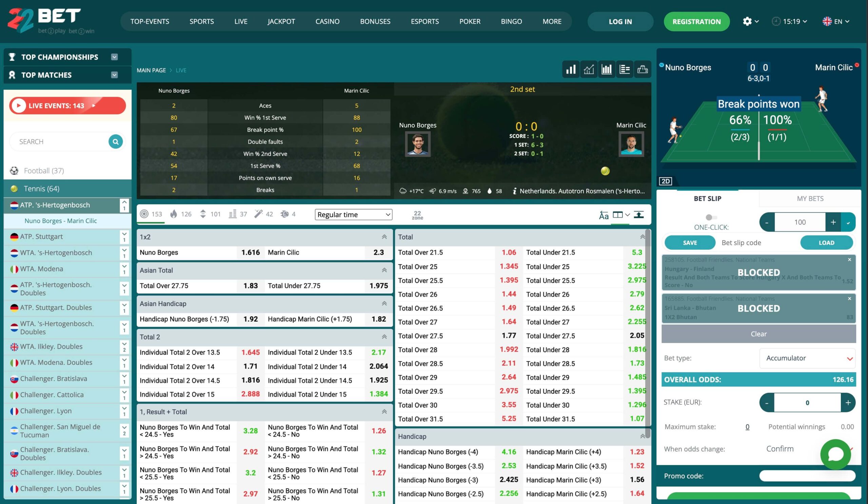Open the ESPORTS menu
The width and height of the screenshot is (868, 504).
pos(425,21)
